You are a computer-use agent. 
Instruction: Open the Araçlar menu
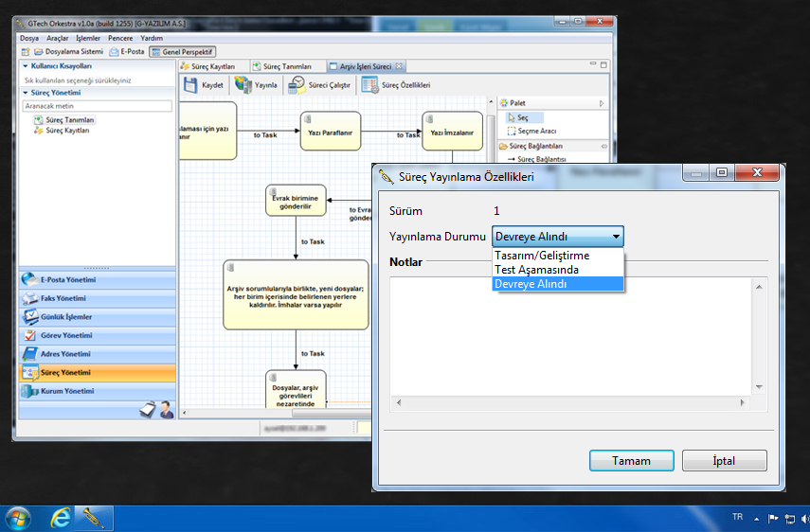pyautogui.click(x=57, y=38)
